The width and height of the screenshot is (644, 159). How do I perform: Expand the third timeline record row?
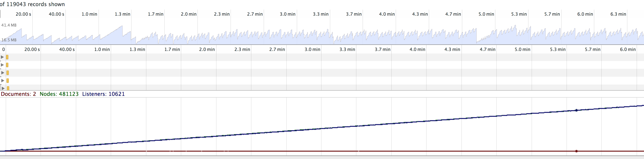pos(2,73)
